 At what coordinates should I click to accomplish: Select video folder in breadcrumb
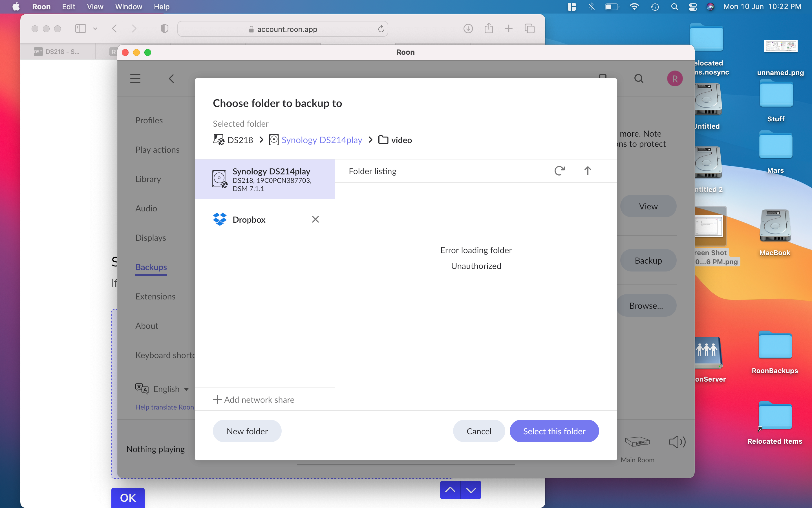[x=395, y=140]
